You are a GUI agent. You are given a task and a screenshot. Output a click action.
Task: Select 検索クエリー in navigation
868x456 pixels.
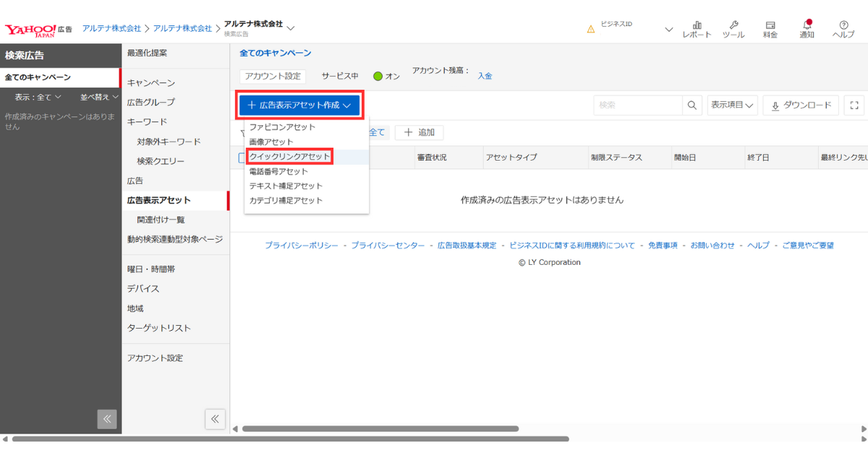(x=161, y=161)
